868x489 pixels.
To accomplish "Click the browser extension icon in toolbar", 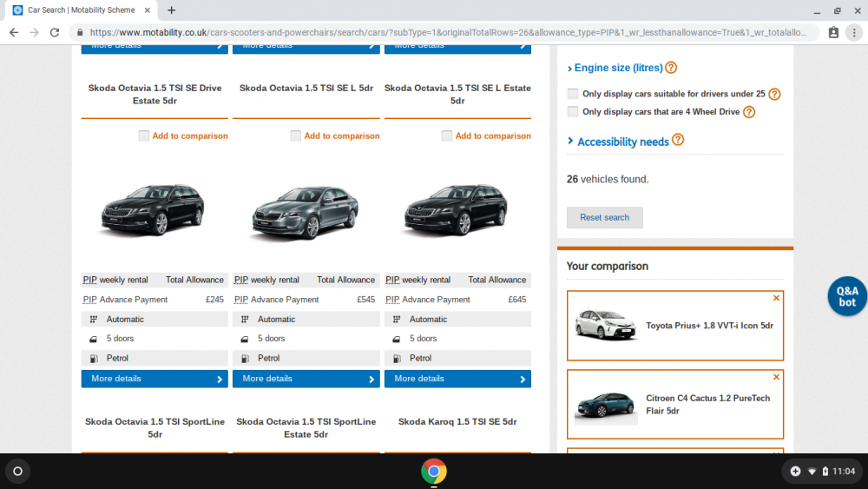I will pyautogui.click(x=833, y=33).
